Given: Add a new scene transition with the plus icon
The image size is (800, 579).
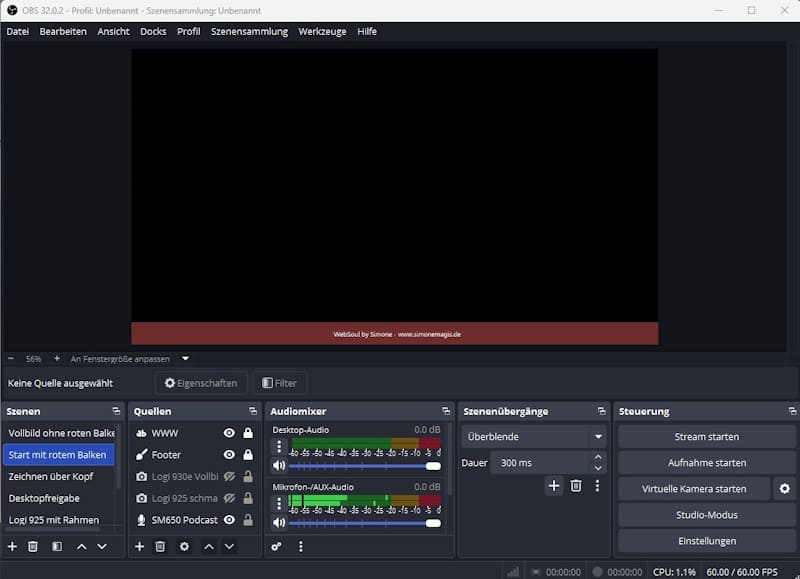Looking at the screenshot, I should (x=553, y=485).
